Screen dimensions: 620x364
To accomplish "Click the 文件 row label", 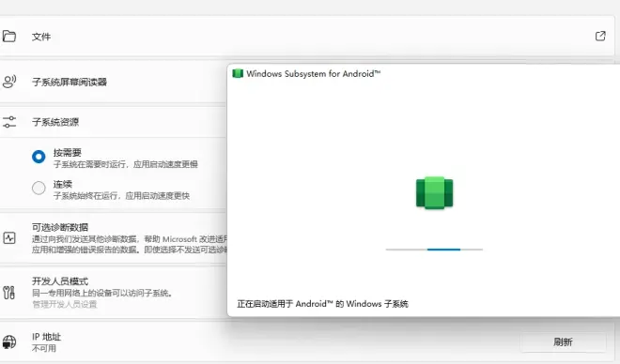I will (x=41, y=37).
